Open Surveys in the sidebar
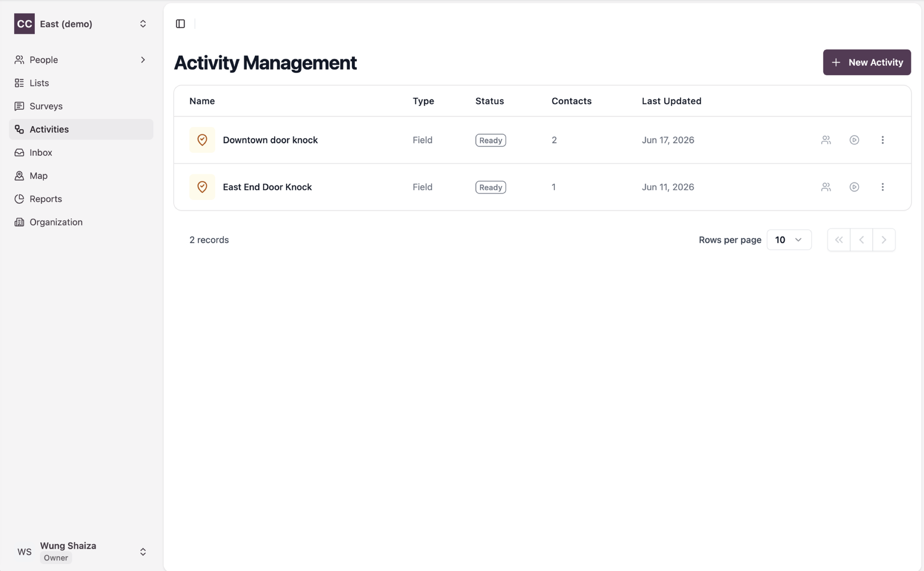 pyautogui.click(x=81, y=106)
